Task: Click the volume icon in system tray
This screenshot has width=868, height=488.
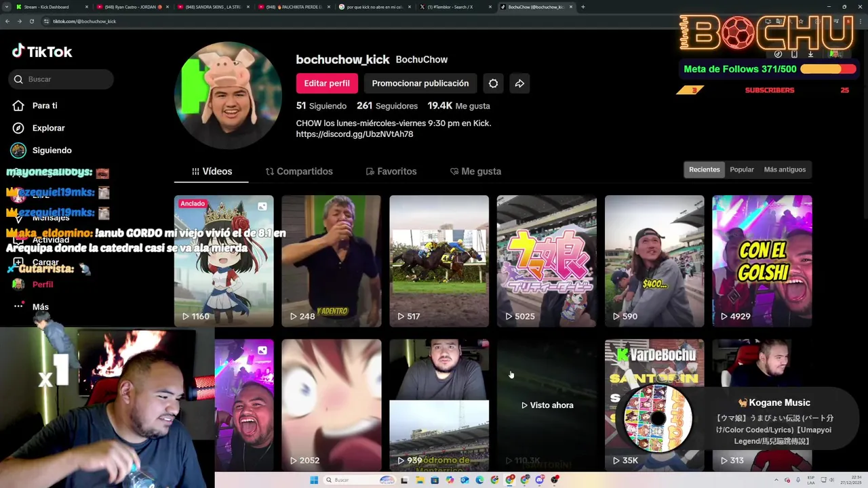Action: pos(832,480)
